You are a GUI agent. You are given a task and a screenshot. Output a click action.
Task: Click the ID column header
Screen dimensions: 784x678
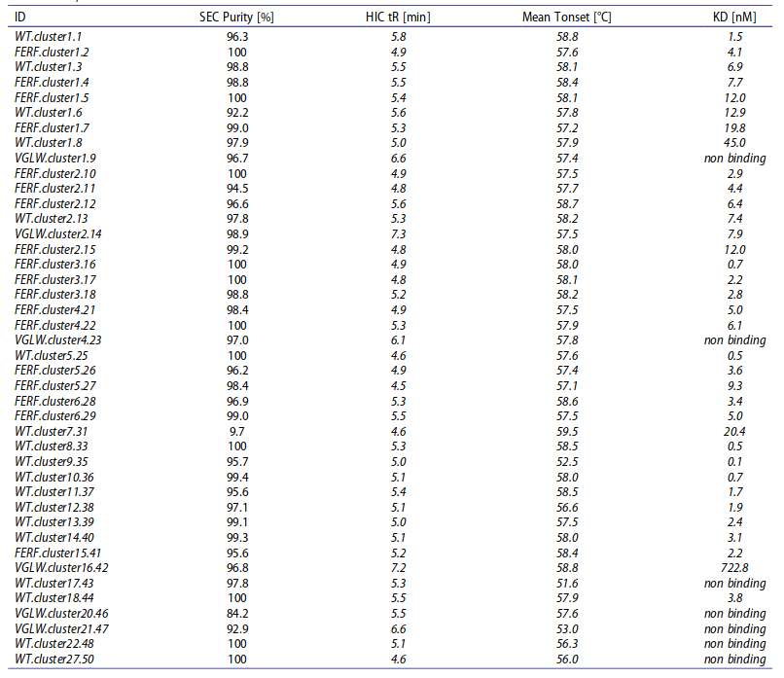[20, 18]
